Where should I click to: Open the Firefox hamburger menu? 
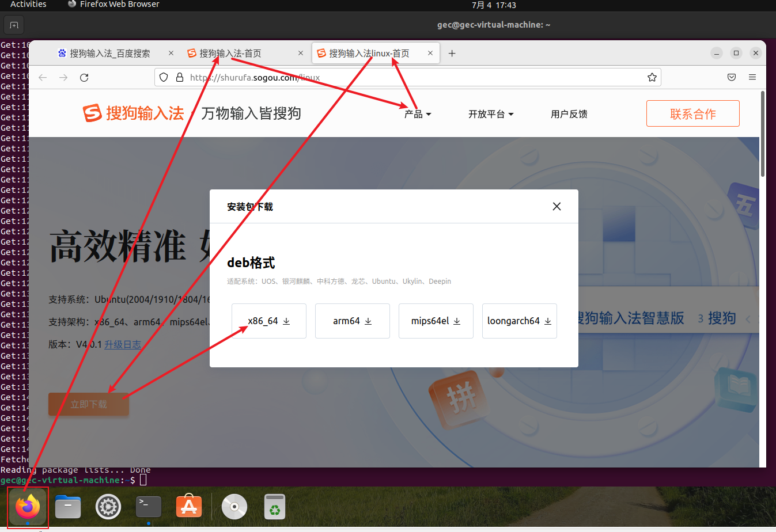tap(752, 77)
